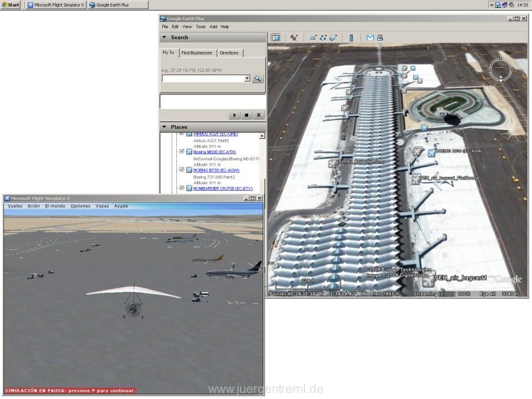The image size is (532, 399).
Task: Click the Windows Start button
Action: click(11, 5)
